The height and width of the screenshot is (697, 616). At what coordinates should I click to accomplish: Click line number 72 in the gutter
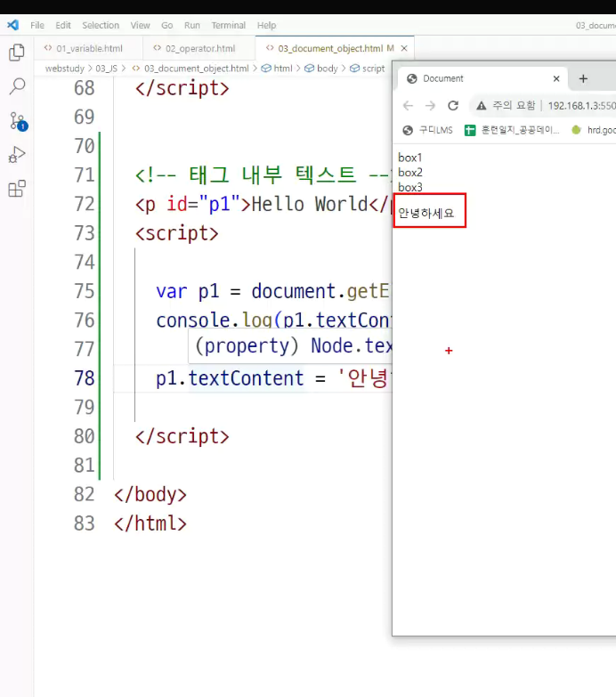pos(85,204)
